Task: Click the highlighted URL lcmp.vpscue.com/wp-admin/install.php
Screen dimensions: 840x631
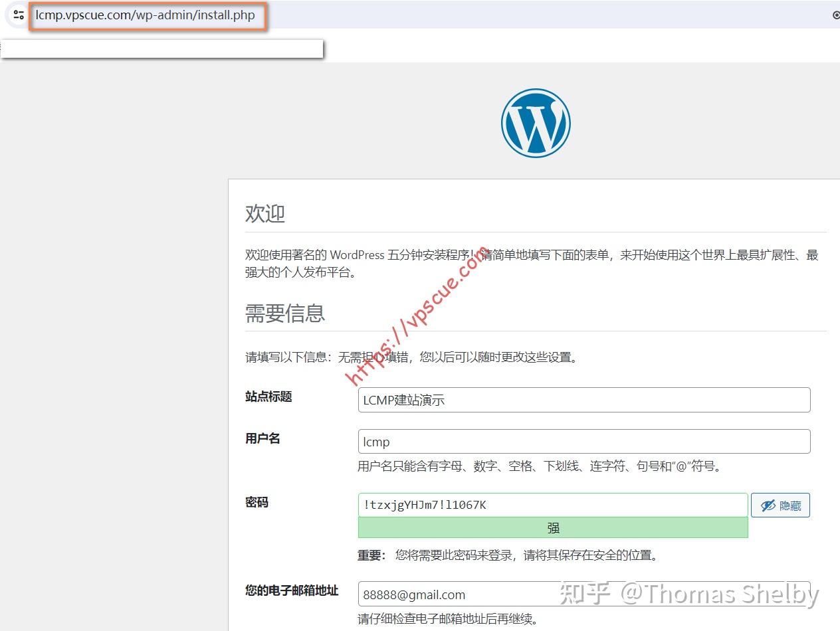Action: (x=145, y=15)
